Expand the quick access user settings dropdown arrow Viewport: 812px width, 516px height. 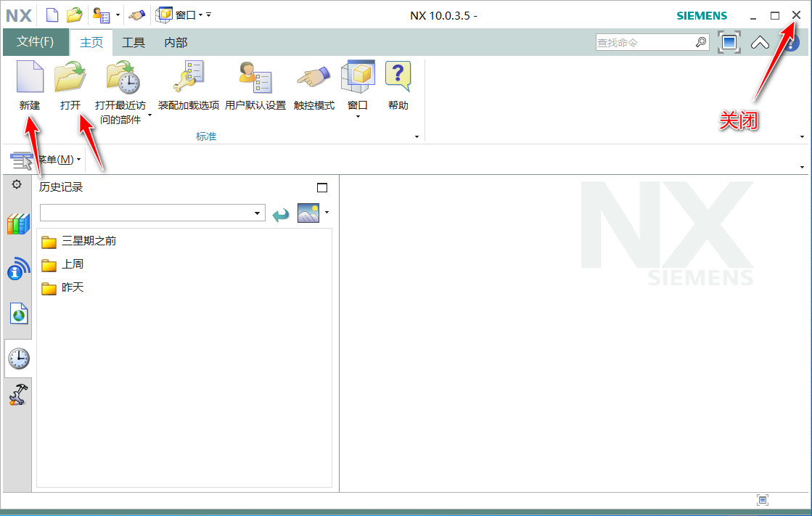(118, 15)
